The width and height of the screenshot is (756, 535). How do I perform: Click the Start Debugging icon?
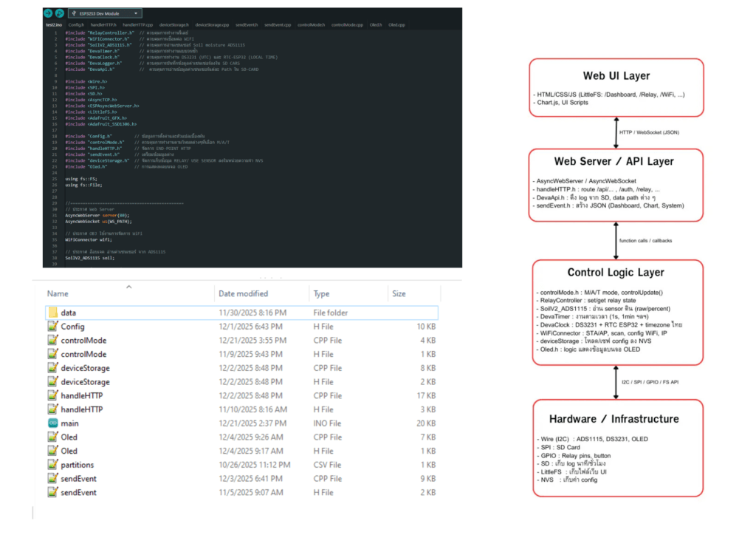(x=59, y=13)
